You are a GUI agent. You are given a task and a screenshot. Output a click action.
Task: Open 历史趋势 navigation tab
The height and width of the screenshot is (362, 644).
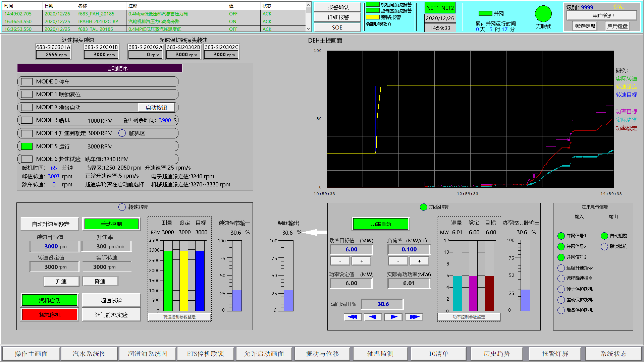pos(497,354)
